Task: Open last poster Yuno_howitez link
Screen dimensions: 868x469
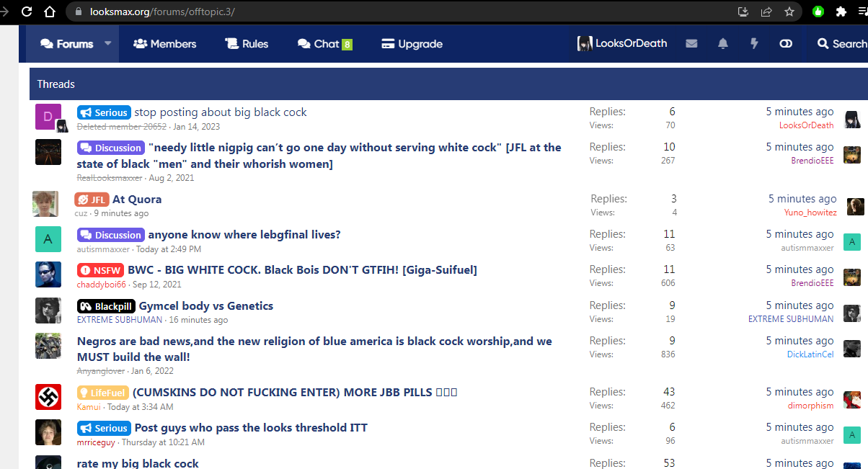Action: click(x=810, y=213)
